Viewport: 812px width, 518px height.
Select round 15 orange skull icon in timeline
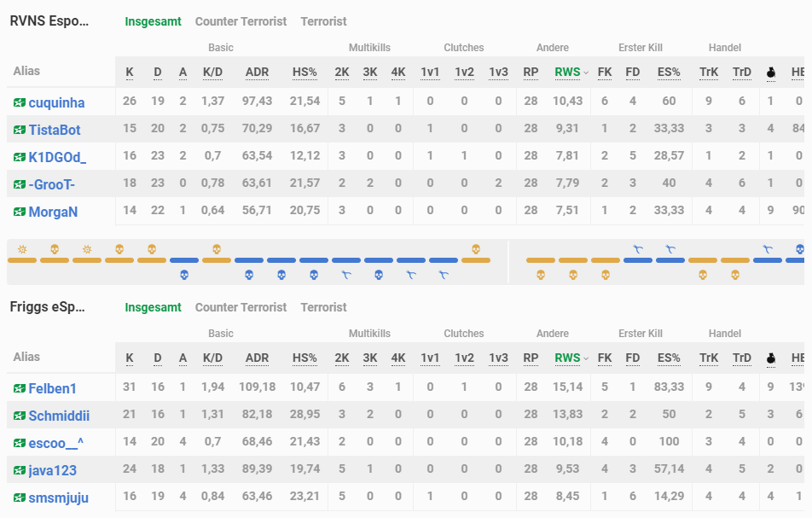pos(476,250)
